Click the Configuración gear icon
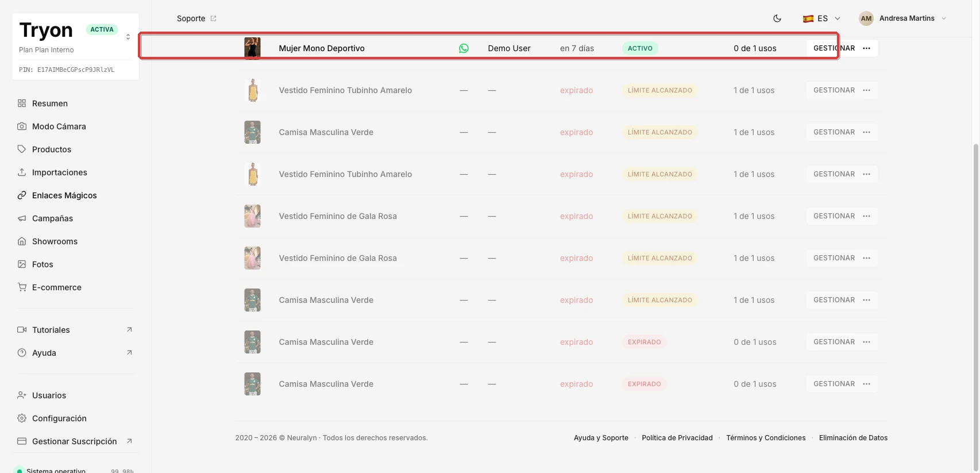 [22, 418]
